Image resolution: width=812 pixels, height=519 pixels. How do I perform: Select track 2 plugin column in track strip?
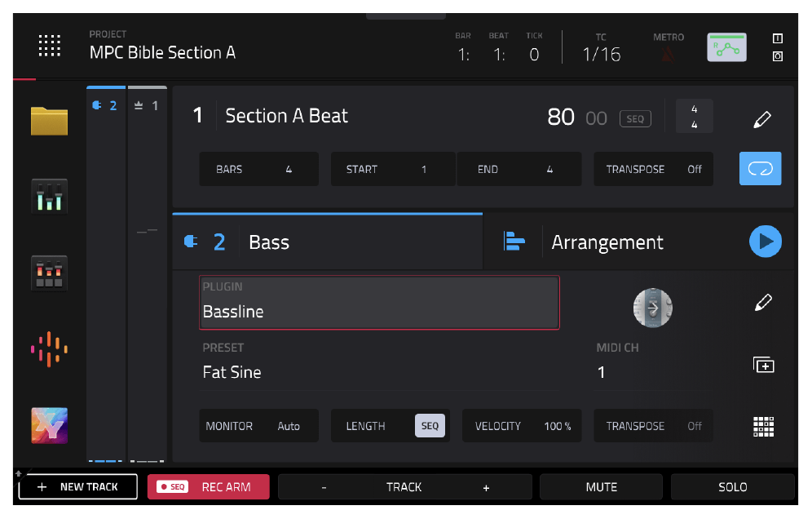(x=106, y=273)
